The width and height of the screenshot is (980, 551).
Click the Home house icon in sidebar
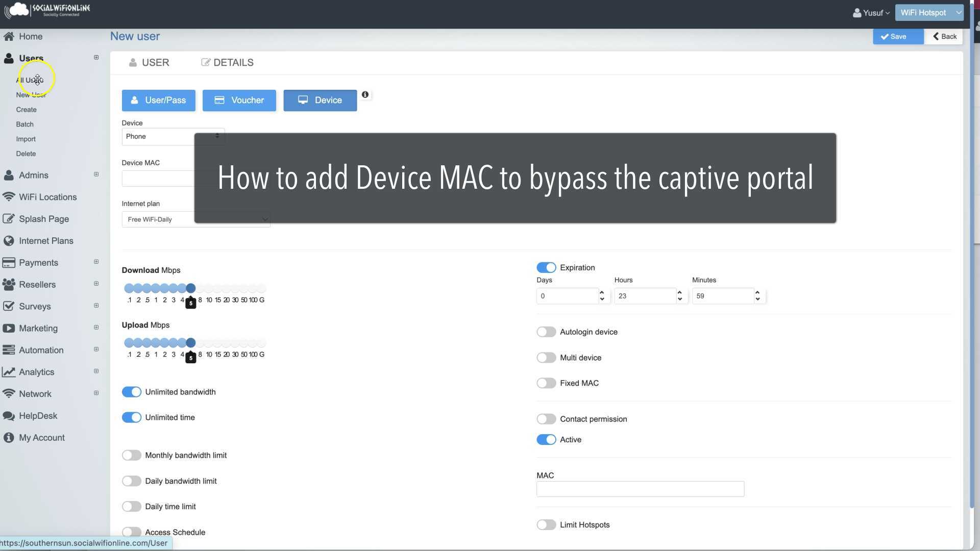pos(9,37)
